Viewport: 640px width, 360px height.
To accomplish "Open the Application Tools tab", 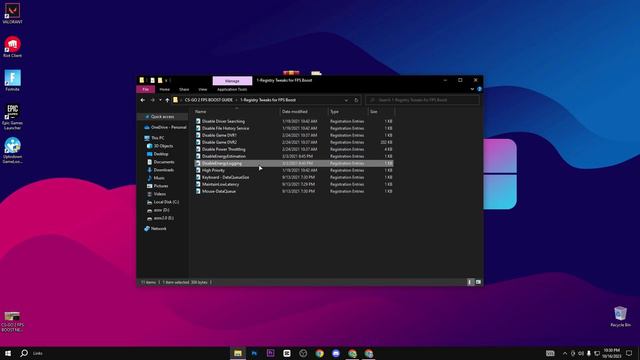I will (232, 89).
